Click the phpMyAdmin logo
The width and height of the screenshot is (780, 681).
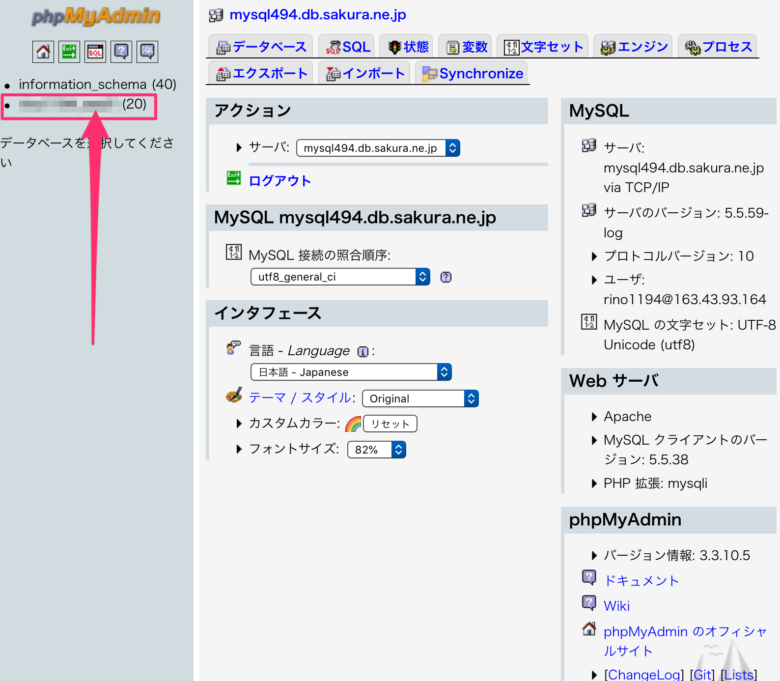pyautogui.click(x=96, y=16)
